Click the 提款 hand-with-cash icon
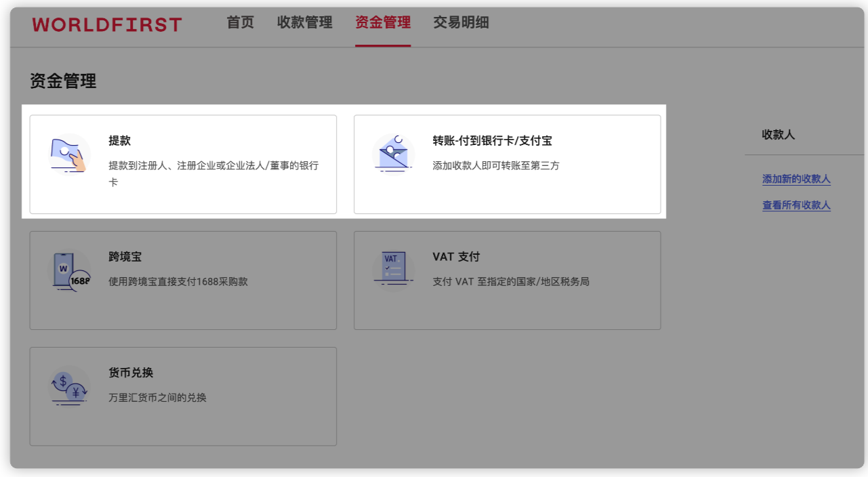Viewport: 868px width, 477px height. pos(70,154)
